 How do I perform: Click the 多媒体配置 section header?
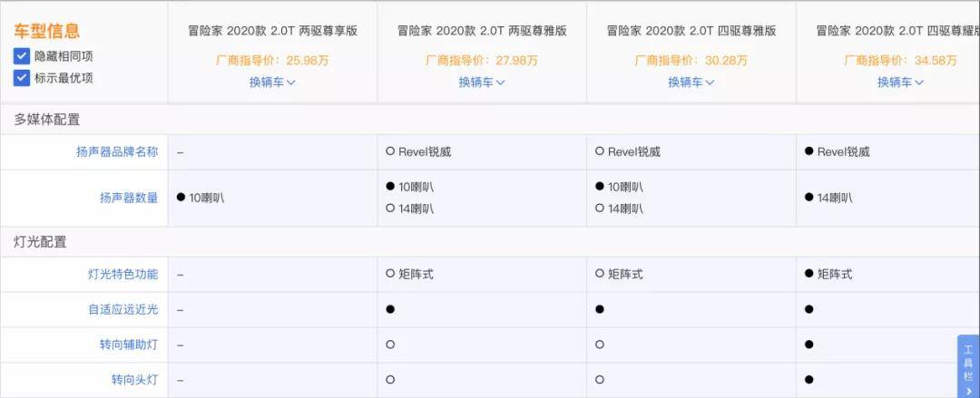pyautogui.click(x=47, y=119)
